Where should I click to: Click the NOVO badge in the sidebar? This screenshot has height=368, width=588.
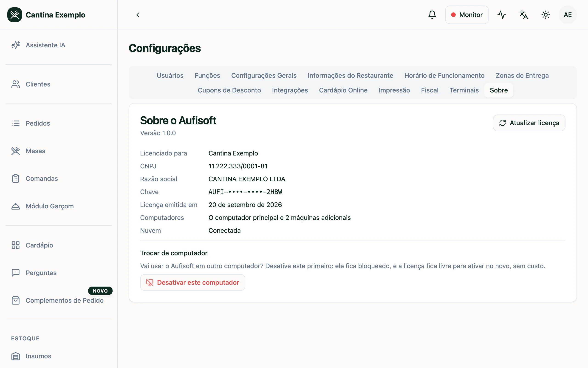(100, 291)
